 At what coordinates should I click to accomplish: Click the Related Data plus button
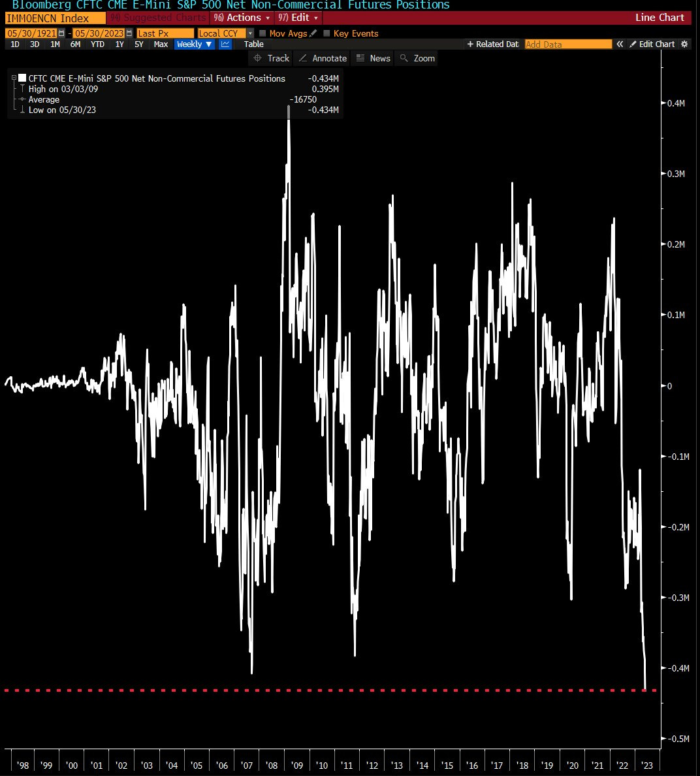pos(492,44)
